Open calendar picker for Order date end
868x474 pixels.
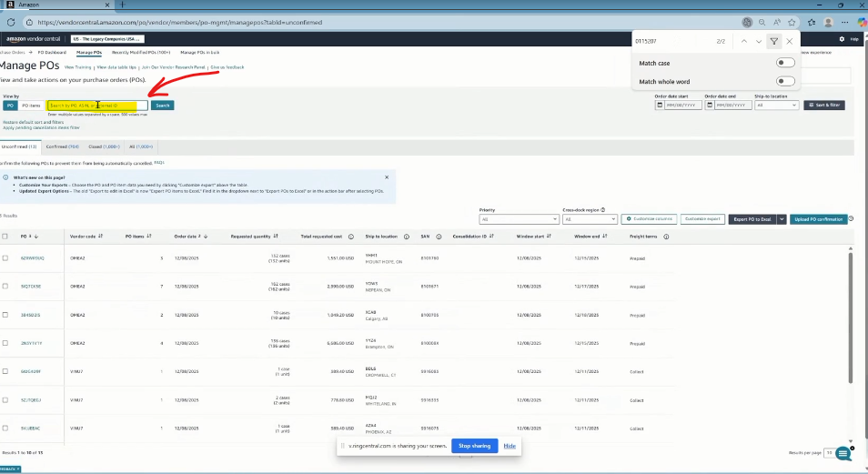pyautogui.click(x=709, y=105)
